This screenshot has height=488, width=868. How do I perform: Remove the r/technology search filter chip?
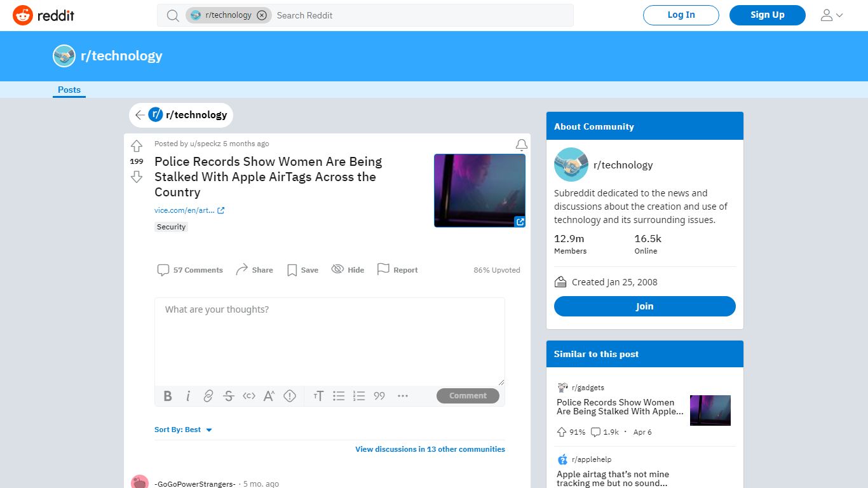[x=262, y=15]
